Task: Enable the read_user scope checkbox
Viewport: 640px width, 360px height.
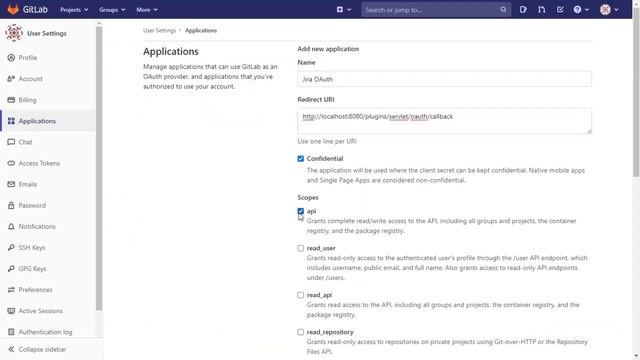Action: coord(301,248)
